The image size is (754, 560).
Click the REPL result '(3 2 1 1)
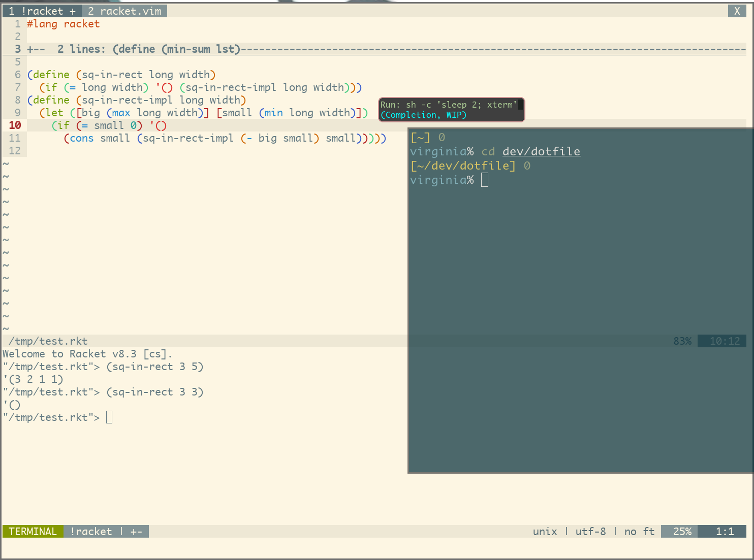[33, 379]
